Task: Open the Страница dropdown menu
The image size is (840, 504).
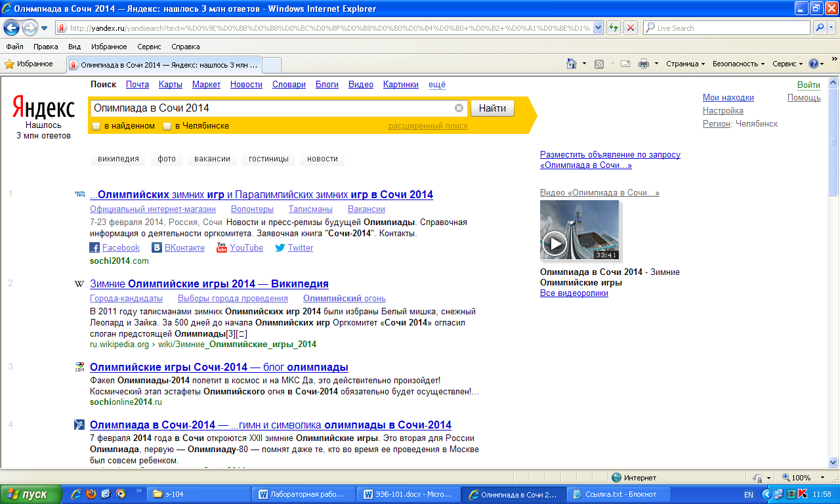Action: pos(685,64)
